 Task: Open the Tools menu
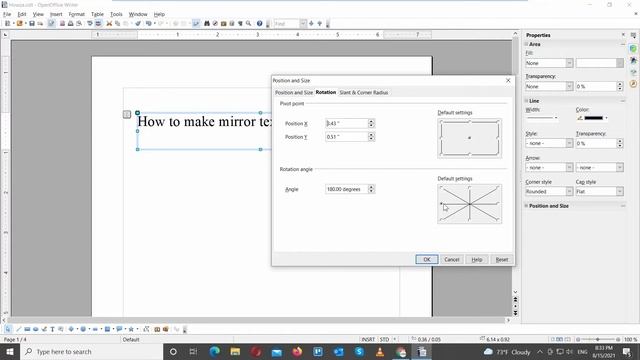tap(116, 14)
